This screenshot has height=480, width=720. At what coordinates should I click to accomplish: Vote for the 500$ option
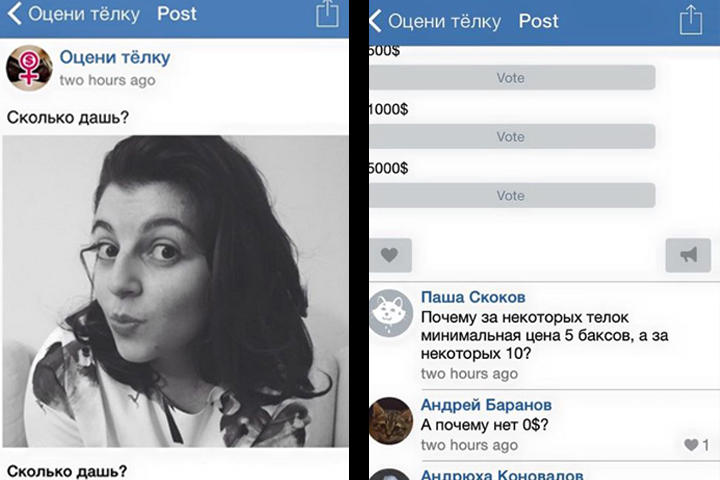pyautogui.click(x=512, y=78)
